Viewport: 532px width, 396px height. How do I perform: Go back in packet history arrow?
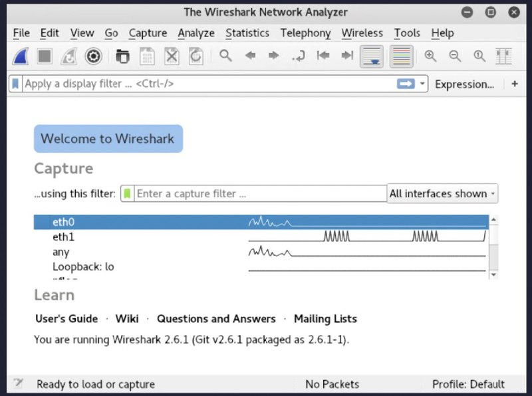(x=251, y=55)
